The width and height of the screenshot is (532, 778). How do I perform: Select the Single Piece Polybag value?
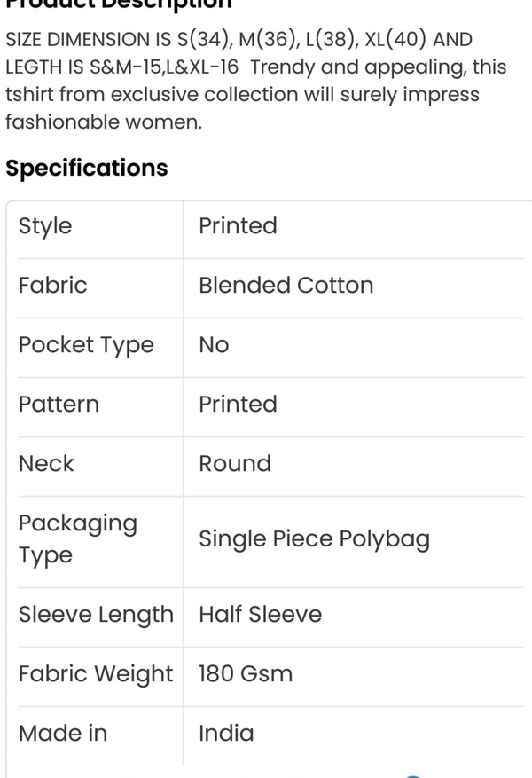click(x=314, y=539)
